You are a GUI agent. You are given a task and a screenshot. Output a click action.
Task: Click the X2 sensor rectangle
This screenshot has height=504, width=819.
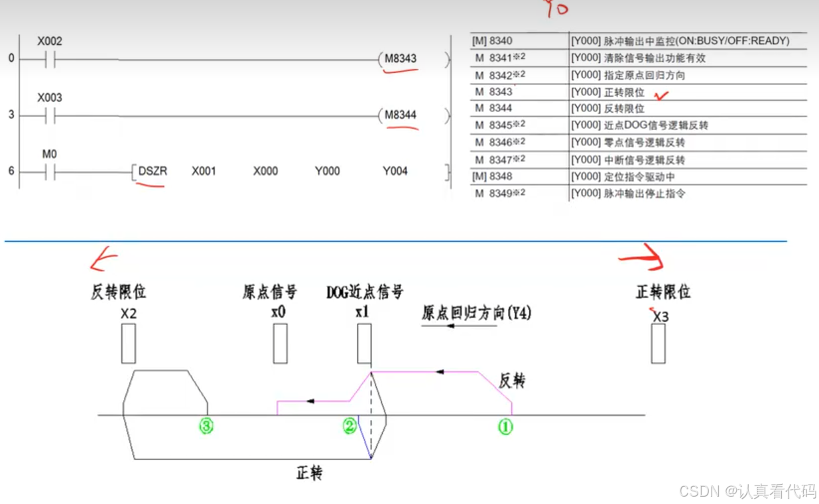point(129,344)
